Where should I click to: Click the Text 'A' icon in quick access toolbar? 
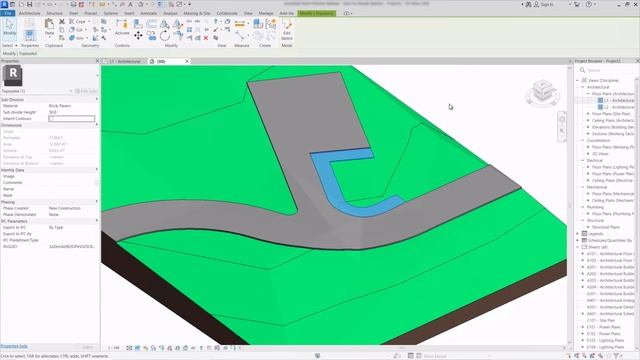[x=130, y=4]
